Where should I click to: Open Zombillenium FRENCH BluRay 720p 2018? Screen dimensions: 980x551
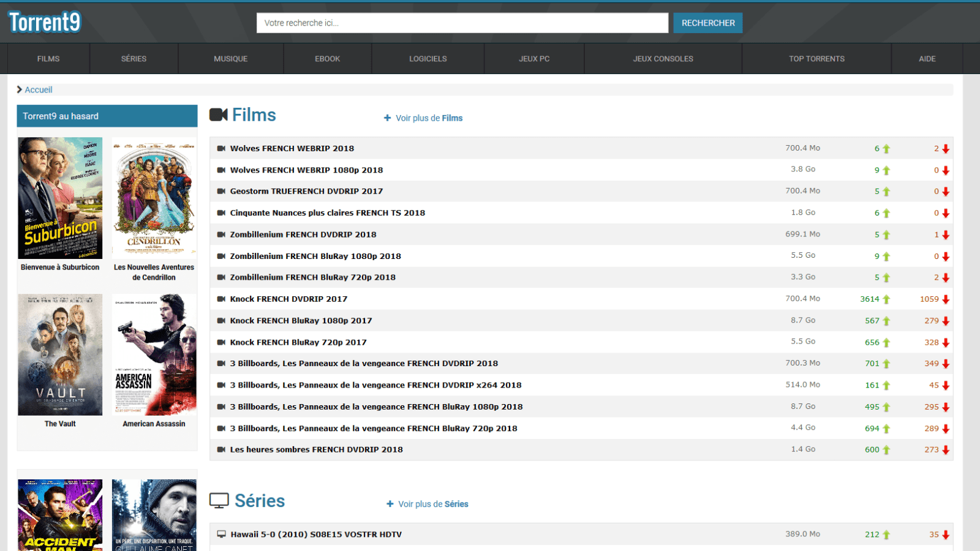313,277
